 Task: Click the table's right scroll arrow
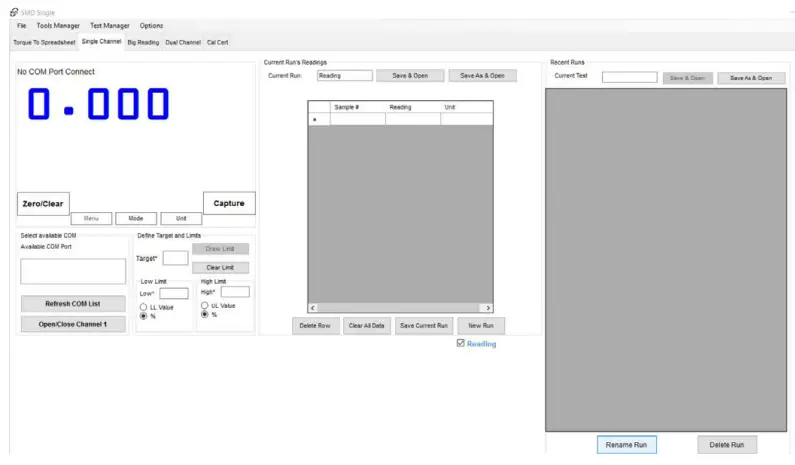click(x=488, y=308)
